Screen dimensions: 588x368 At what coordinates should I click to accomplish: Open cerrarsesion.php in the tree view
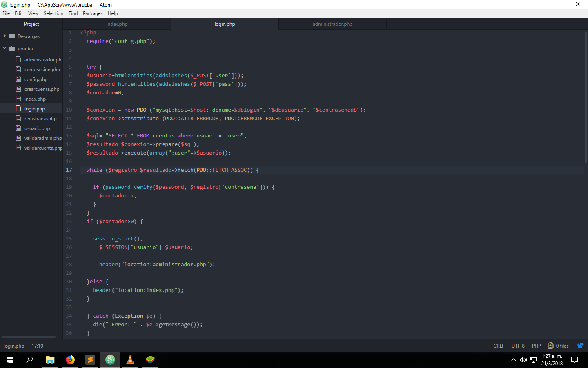pyautogui.click(x=42, y=70)
